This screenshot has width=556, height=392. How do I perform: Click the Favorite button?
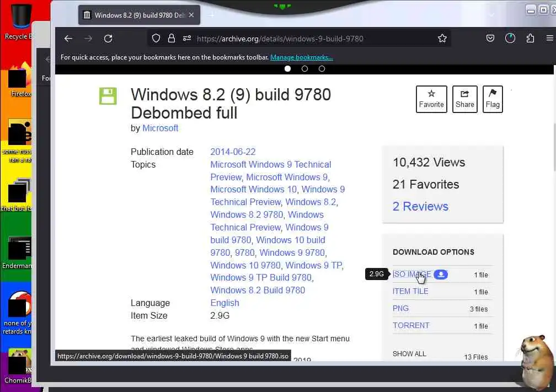click(x=431, y=99)
